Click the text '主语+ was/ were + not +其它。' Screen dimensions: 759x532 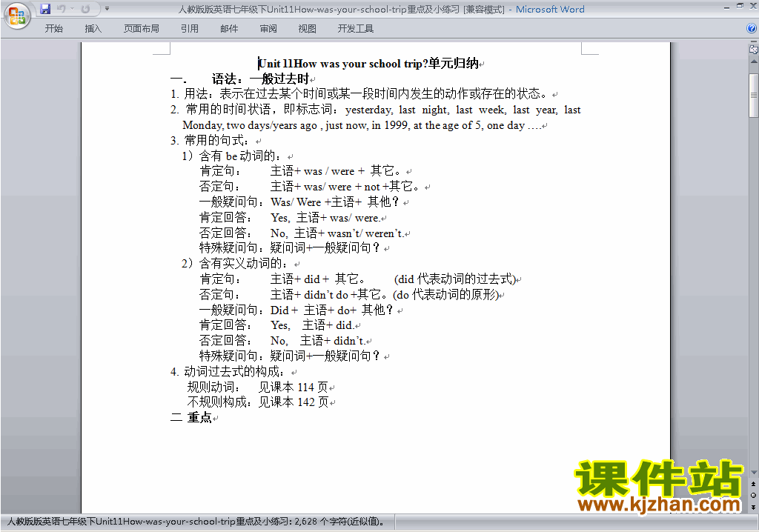click(x=345, y=187)
